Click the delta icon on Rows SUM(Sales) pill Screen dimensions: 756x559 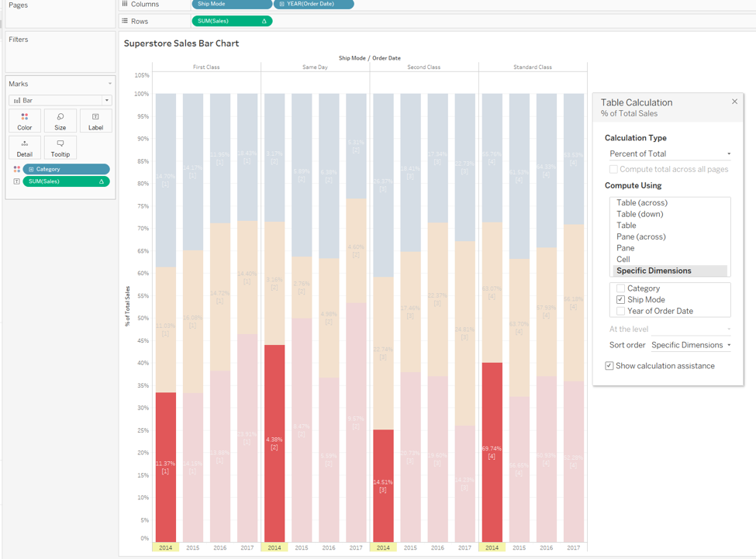264,21
